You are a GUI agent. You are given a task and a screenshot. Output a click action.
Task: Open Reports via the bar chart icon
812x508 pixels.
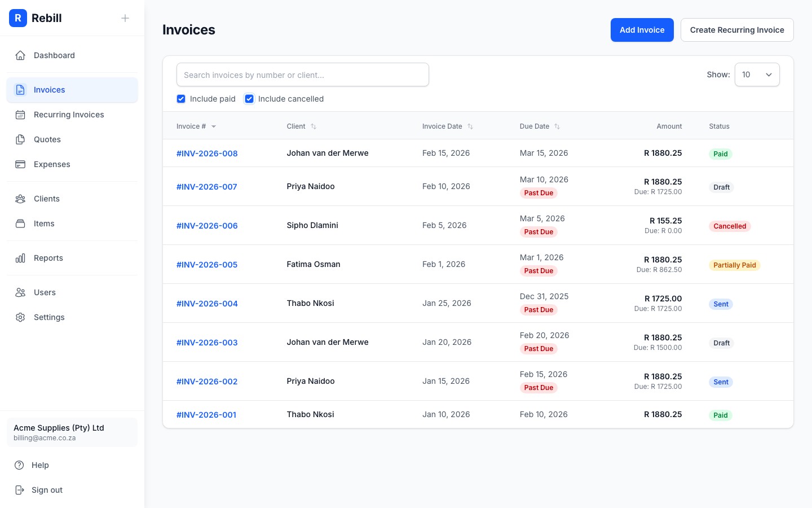(20, 258)
